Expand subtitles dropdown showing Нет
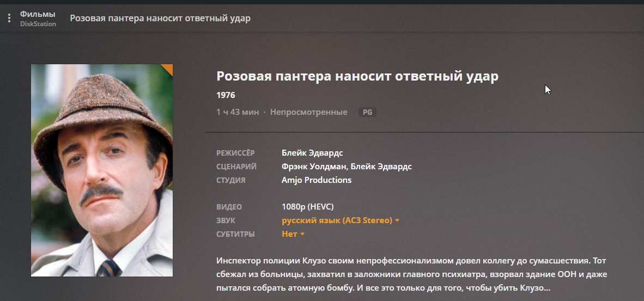The height and width of the screenshot is (301, 644). click(293, 234)
